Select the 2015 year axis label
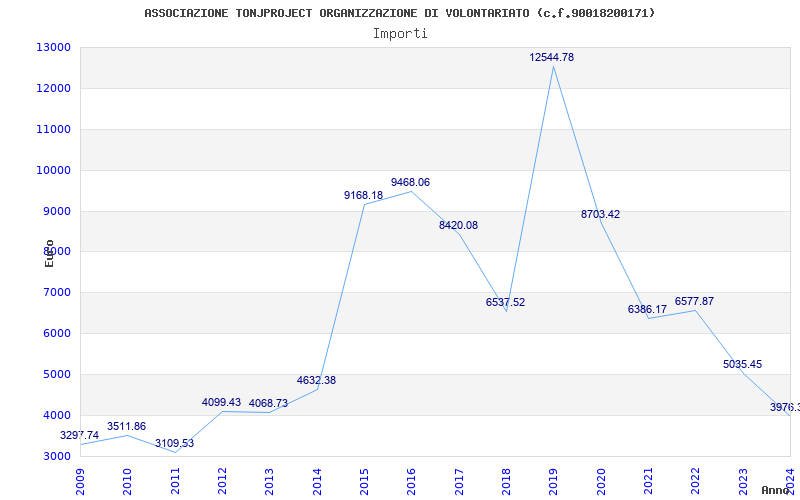Image resolution: width=800 pixels, height=500 pixels. point(364,482)
